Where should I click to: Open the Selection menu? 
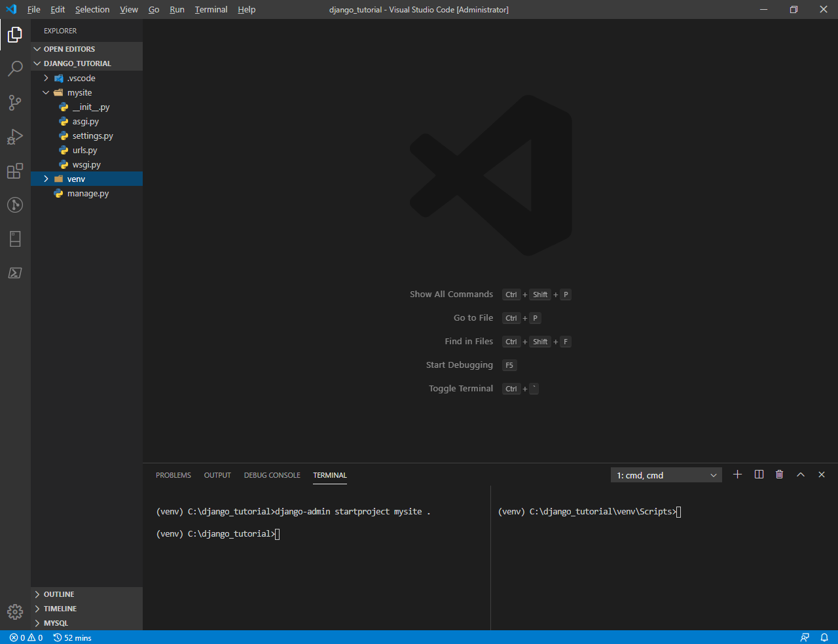click(x=92, y=9)
